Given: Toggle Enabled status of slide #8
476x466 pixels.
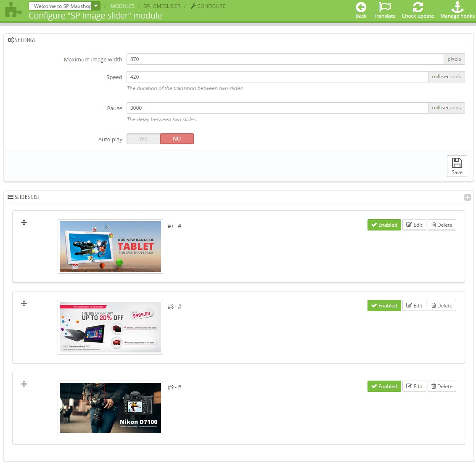Looking at the screenshot, I should click(384, 306).
